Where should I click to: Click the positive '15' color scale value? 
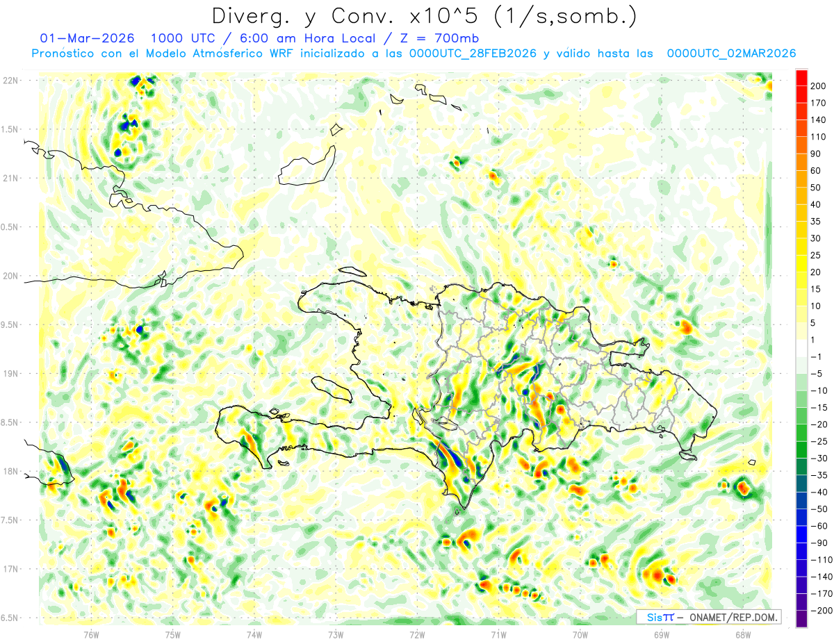816,289
